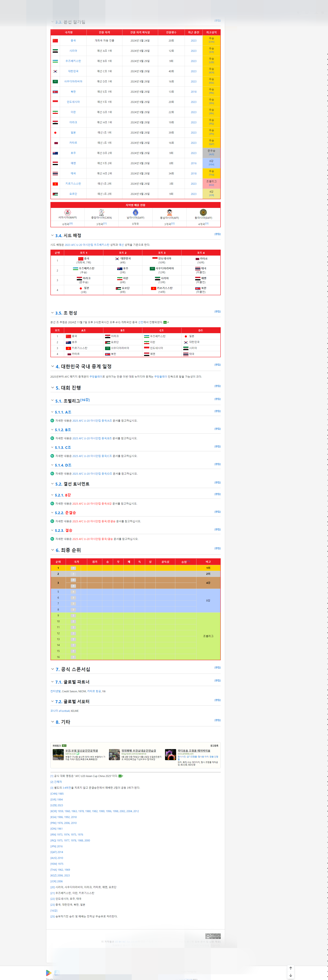The height and width of the screenshot is (980, 328).
Task: Click the SAFF federation logo
Action: [x=135, y=212]
